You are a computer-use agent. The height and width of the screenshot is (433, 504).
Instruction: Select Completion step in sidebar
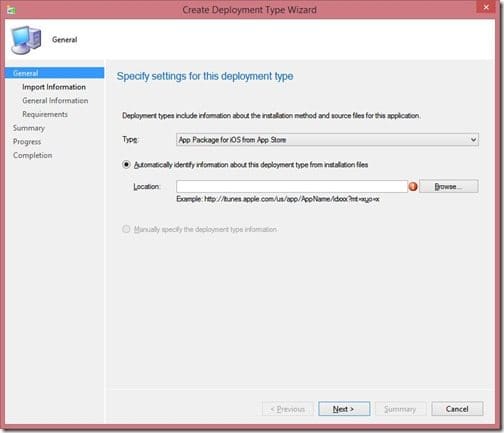(33, 155)
